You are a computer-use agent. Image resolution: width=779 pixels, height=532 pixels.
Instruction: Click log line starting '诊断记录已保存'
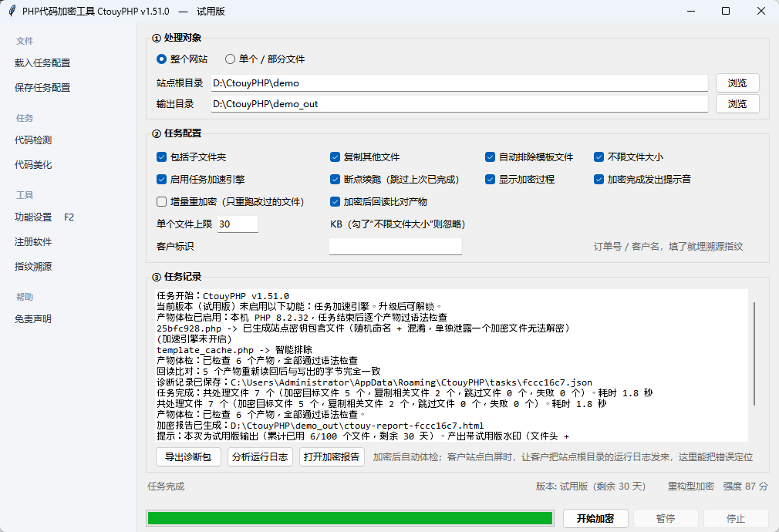(375, 382)
